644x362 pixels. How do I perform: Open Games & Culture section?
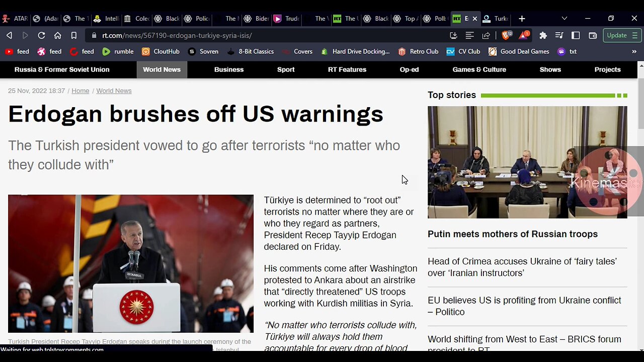tap(479, 69)
